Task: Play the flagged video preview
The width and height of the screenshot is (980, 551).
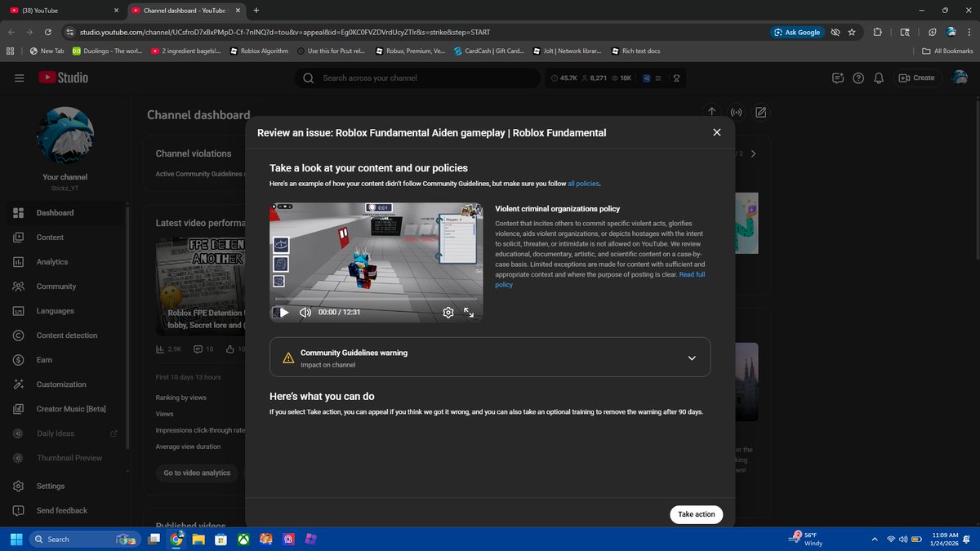Action: click(x=284, y=312)
